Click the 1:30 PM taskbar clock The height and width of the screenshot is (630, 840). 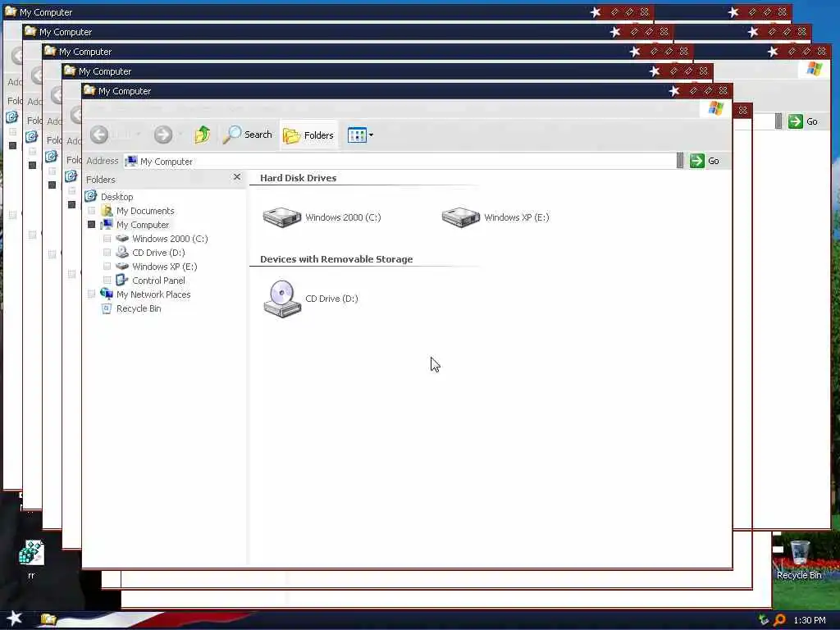810,620
